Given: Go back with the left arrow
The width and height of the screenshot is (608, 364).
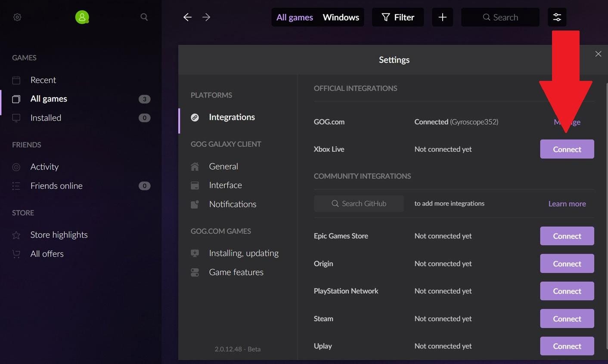Looking at the screenshot, I should click(x=187, y=17).
